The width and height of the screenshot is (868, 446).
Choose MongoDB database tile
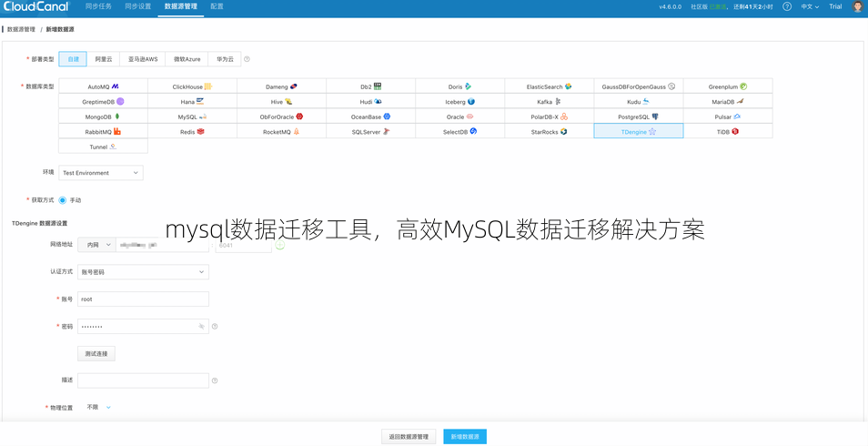pos(103,116)
